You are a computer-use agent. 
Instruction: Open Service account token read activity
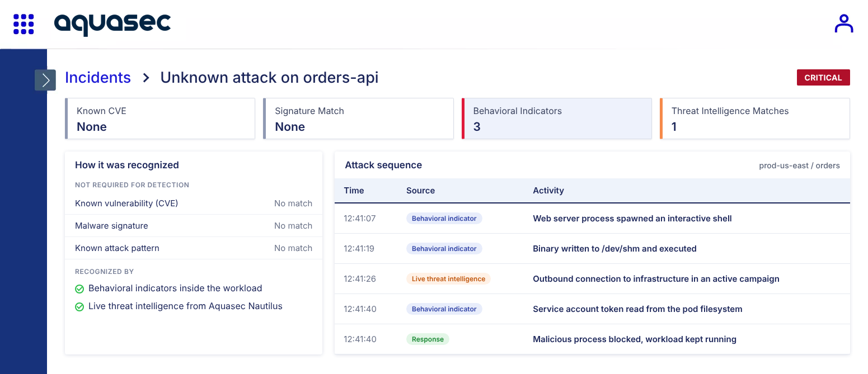tap(637, 309)
